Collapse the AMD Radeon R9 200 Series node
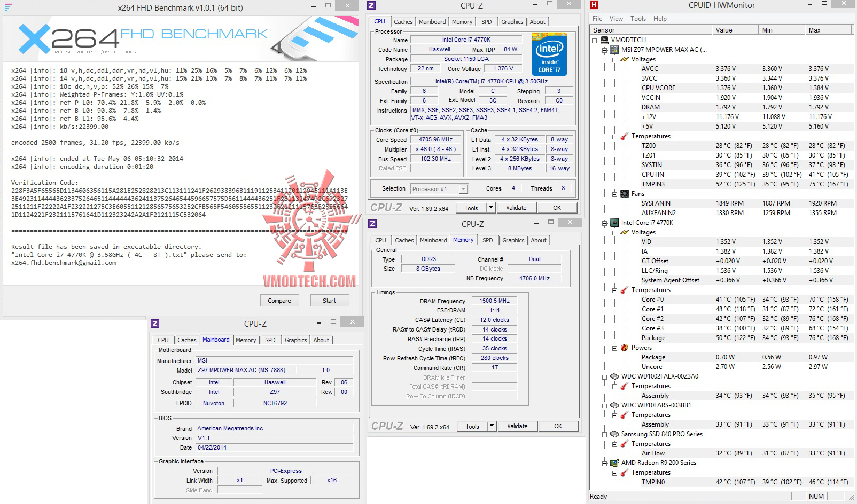This screenshot has width=857, height=504. [605, 463]
